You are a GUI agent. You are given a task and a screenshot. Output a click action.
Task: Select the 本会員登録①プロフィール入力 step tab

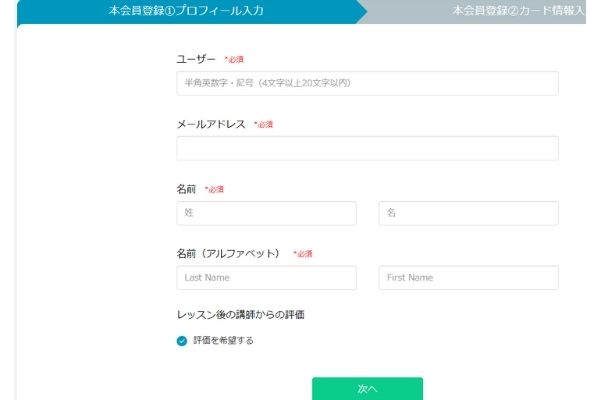[x=192, y=12]
